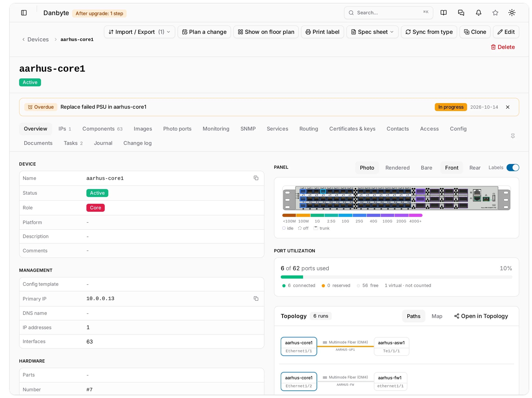Open in Topology link
The image size is (532, 398).
(481, 316)
